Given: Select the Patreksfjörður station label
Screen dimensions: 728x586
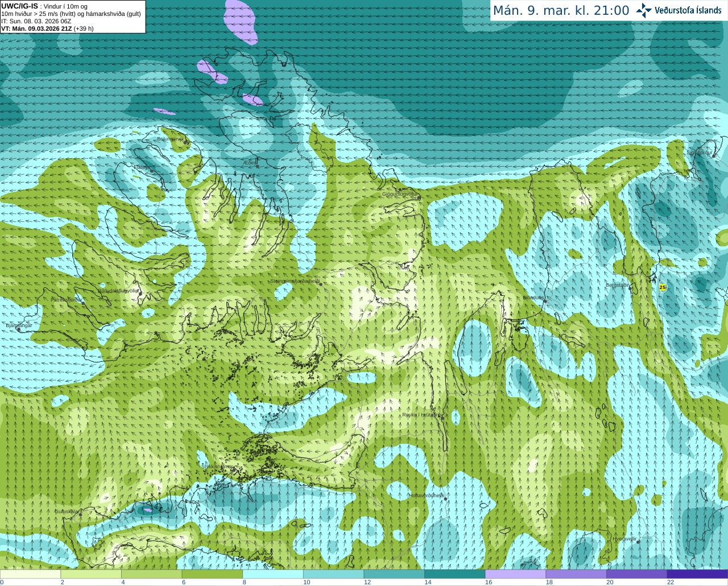Looking at the screenshot, I should point(67,299).
